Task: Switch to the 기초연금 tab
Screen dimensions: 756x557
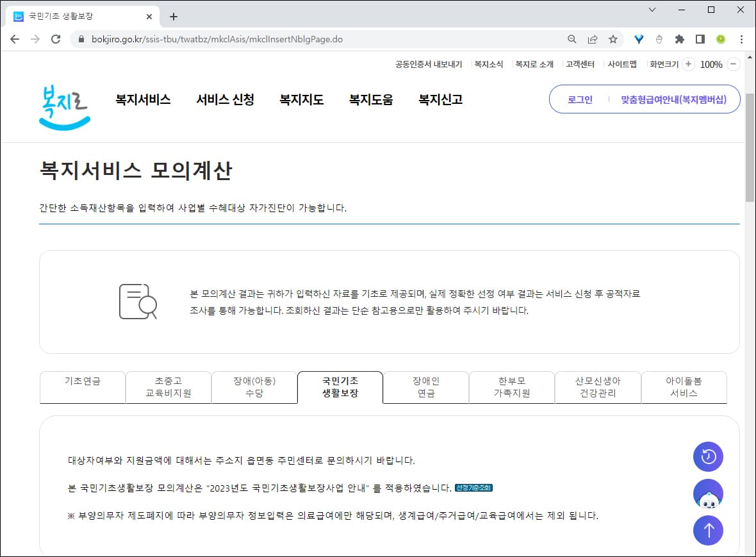Action: click(82, 387)
